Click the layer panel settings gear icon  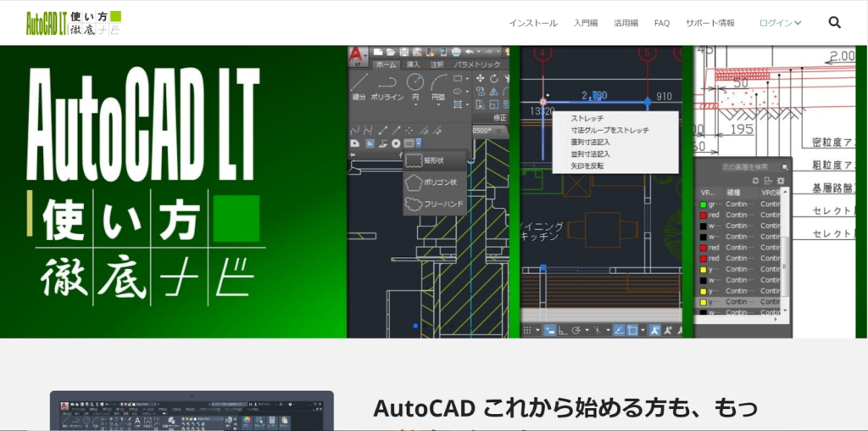coord(781,181)
